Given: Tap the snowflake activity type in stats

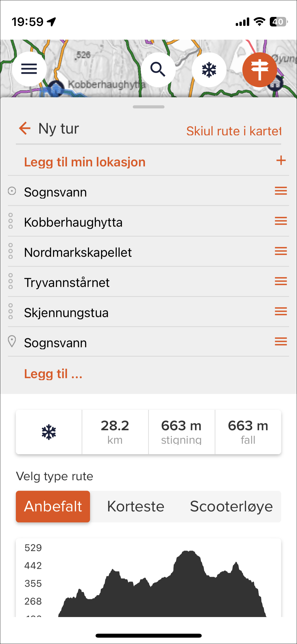Looking at the screenshot, I should (49, 432).
